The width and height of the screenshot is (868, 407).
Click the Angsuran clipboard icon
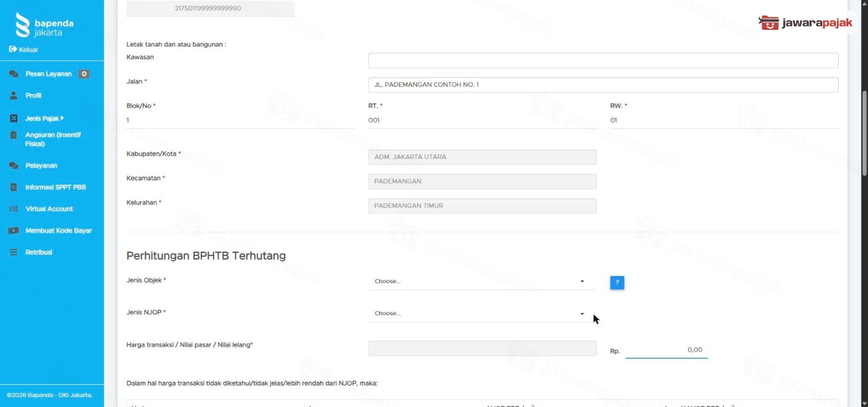click(x=14, y=135)
